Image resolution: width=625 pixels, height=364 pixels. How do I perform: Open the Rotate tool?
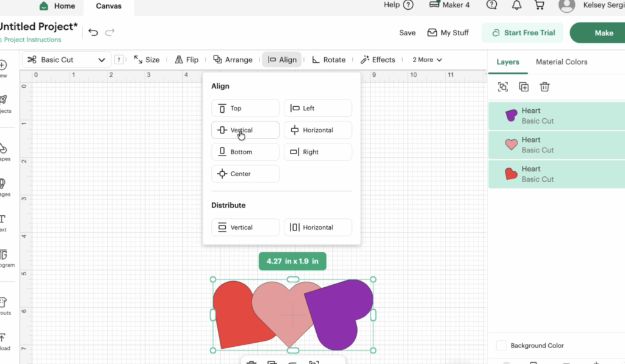328,60
